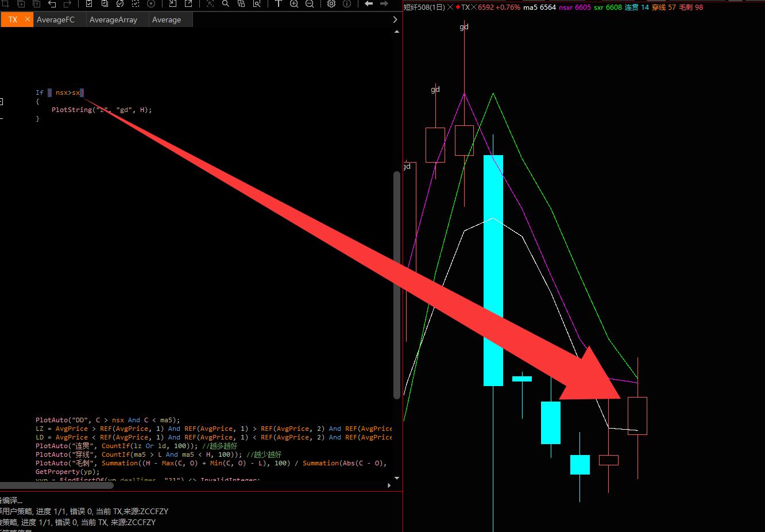Click the PlotAuto("毛刺") code line

pos(211,463)
